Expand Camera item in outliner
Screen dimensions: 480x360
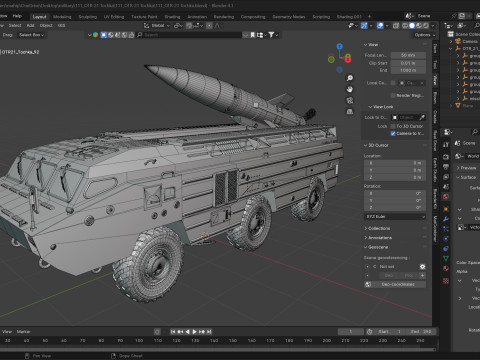[x=451, y=41]
